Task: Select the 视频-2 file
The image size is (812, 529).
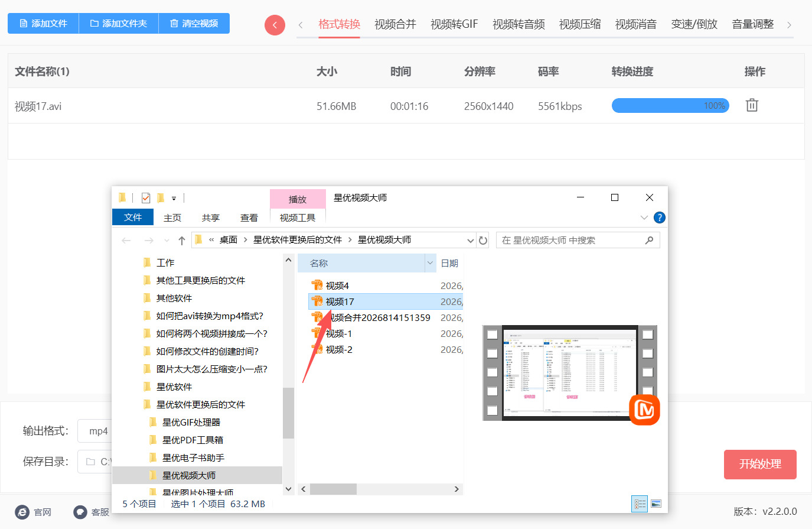Action: pos(339,349)
